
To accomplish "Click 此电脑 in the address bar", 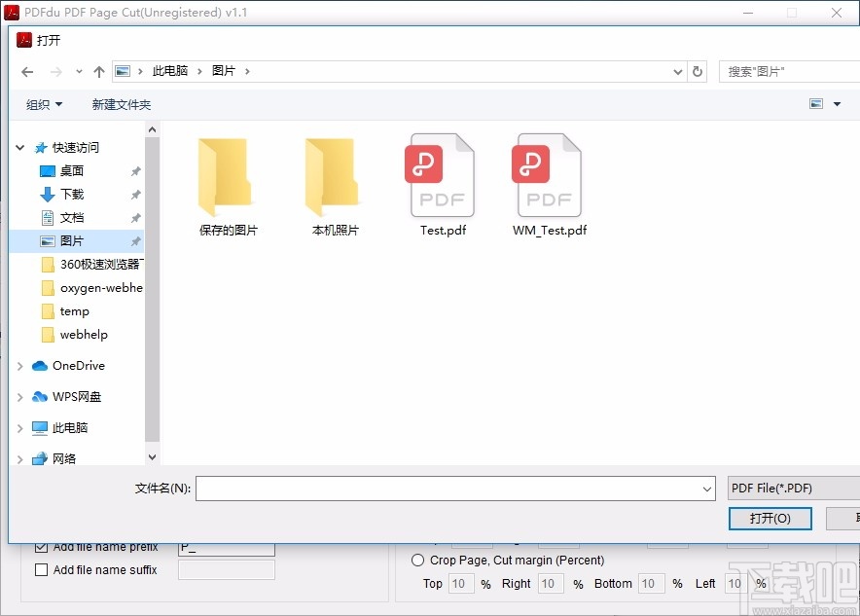I will point(170,70).
